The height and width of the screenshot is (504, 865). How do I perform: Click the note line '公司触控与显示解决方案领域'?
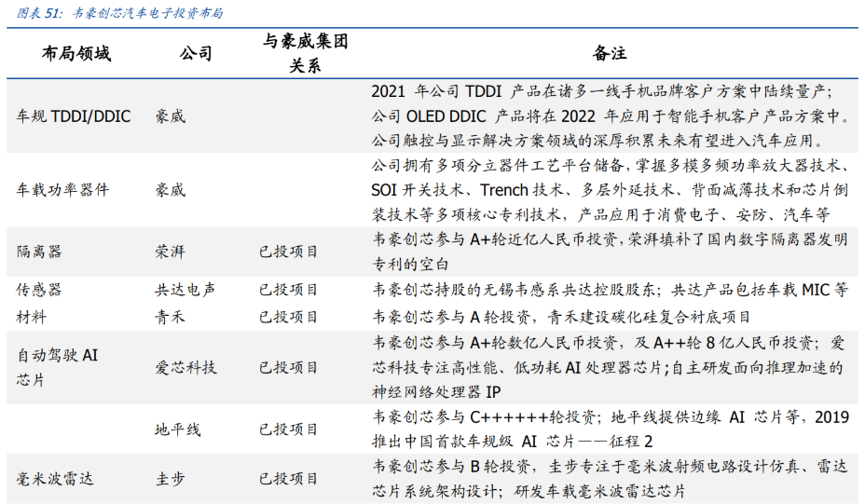click(597, 142)
